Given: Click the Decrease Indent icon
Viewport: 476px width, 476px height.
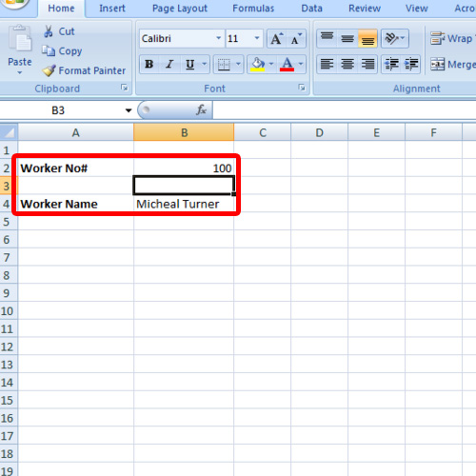Looking at the screenshot, I should click(x=391, y=65).
